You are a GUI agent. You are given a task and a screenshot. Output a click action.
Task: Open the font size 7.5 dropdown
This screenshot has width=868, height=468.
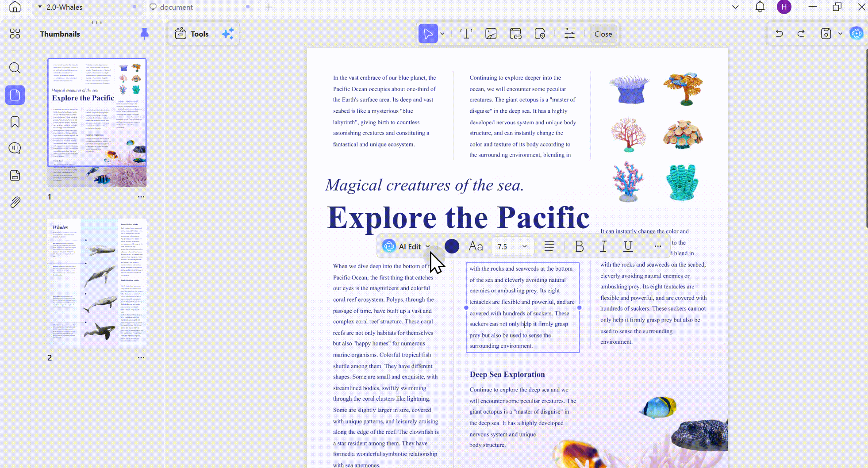(x=512, y=246)
